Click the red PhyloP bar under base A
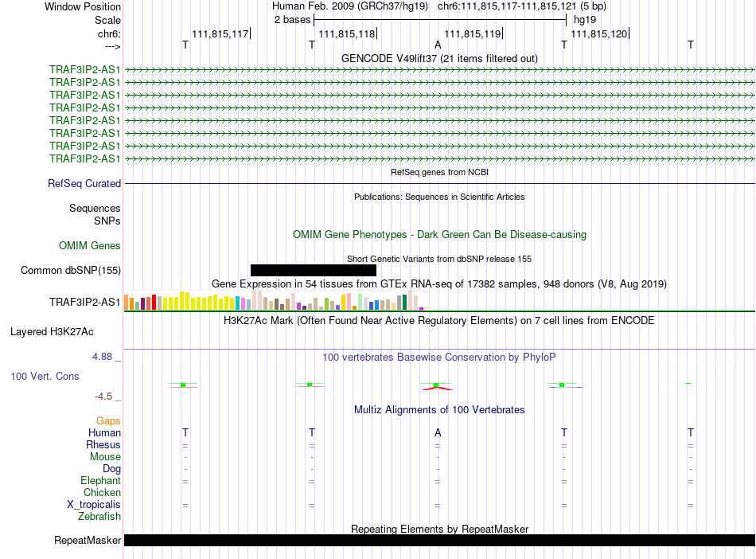The width and height of the screenshot is (756, 559). click(x=437, y=389)
